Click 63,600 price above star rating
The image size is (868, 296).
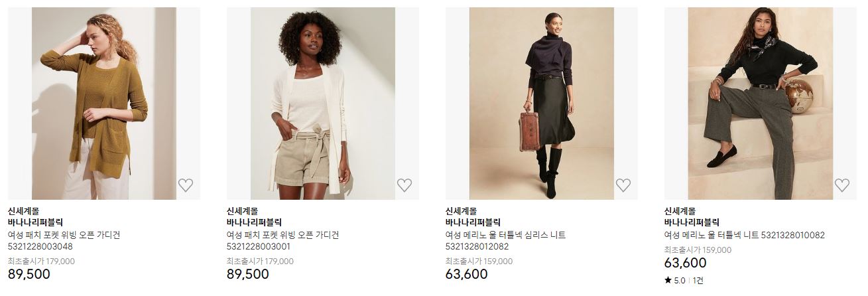click(x=686, y=263)
